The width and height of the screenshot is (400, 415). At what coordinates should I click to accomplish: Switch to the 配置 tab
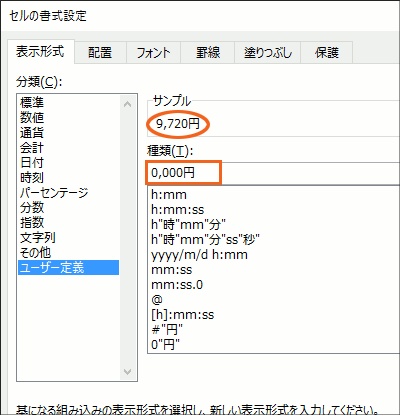100,53
